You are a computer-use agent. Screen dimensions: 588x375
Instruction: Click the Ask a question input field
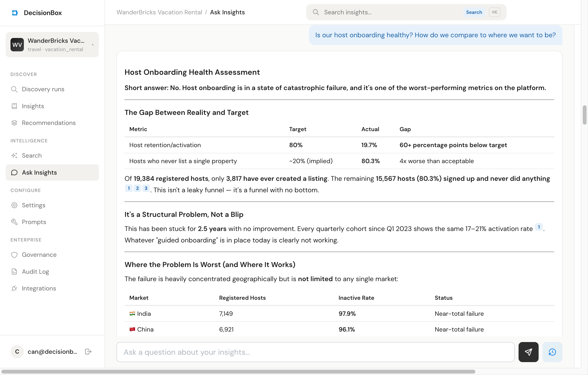(315, 352)
